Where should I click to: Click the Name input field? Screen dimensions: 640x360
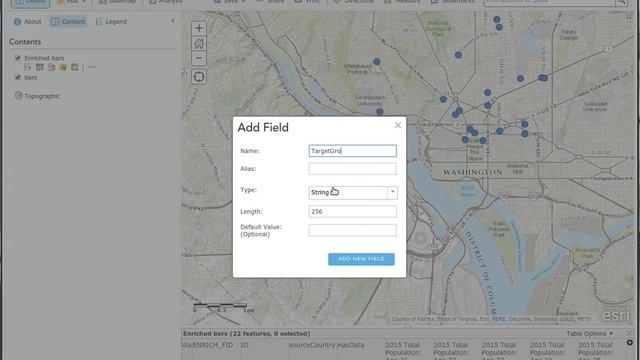point(352,151)
